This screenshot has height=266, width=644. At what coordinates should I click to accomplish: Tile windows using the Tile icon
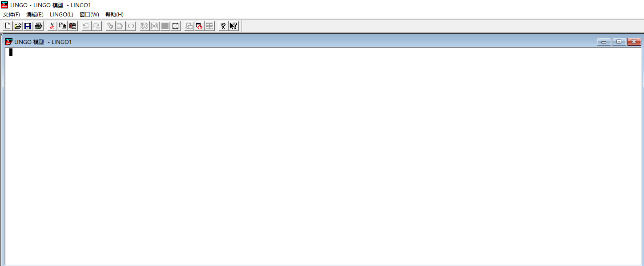209,26
